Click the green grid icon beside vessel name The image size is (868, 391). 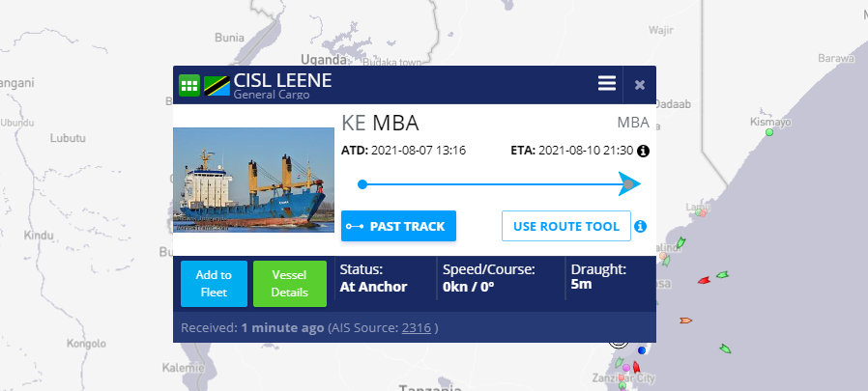[x=189, y=85]
